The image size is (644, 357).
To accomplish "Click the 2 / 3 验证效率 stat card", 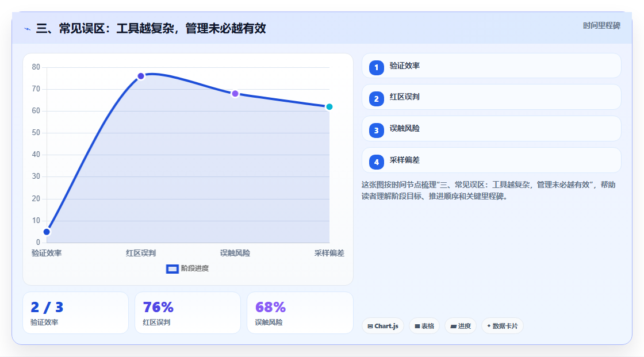I will pyautogui.click(x=75, y=313).
